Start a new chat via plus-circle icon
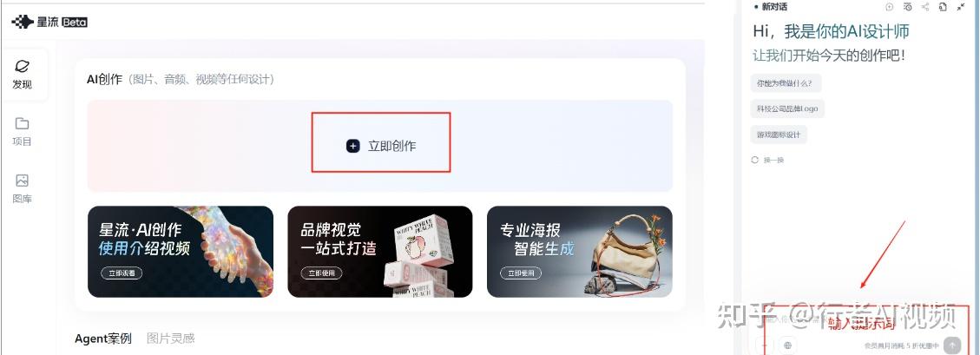This screenshot has width=980, height=355. pyautogui.click(x=890, y=7)
